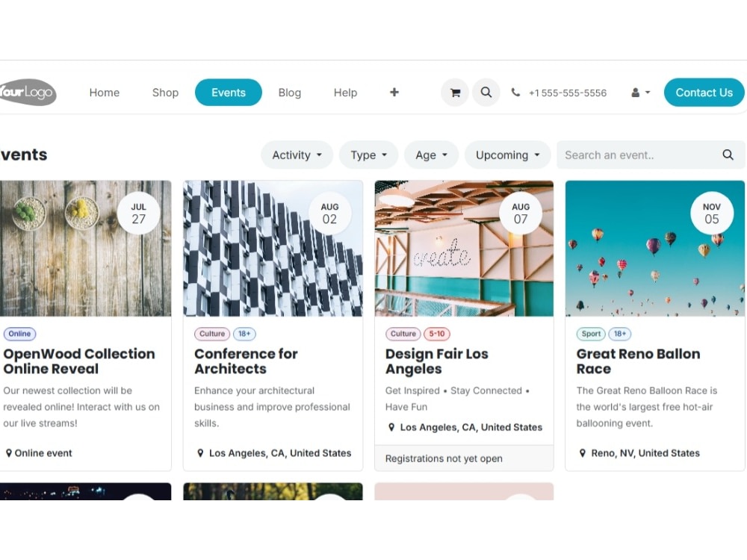Click Culture tag on Design Fair
Screen dimensions: 747x560
click(x=403, y=334)
